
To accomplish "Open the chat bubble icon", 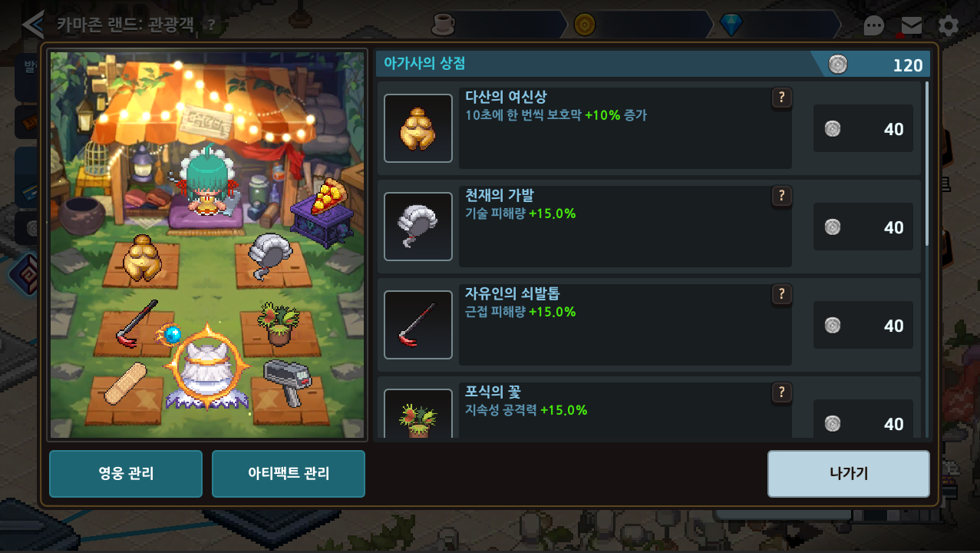I will 874,26.
